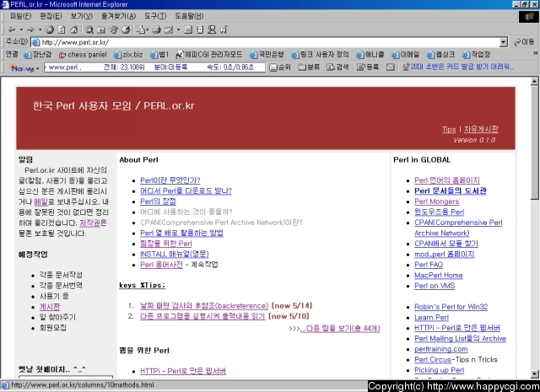Image resolution: width=540 pixels, height=392 pixels.
Task: Open the 작업장 bookmark
Action: pyautogui.click(x=476, y=55)
